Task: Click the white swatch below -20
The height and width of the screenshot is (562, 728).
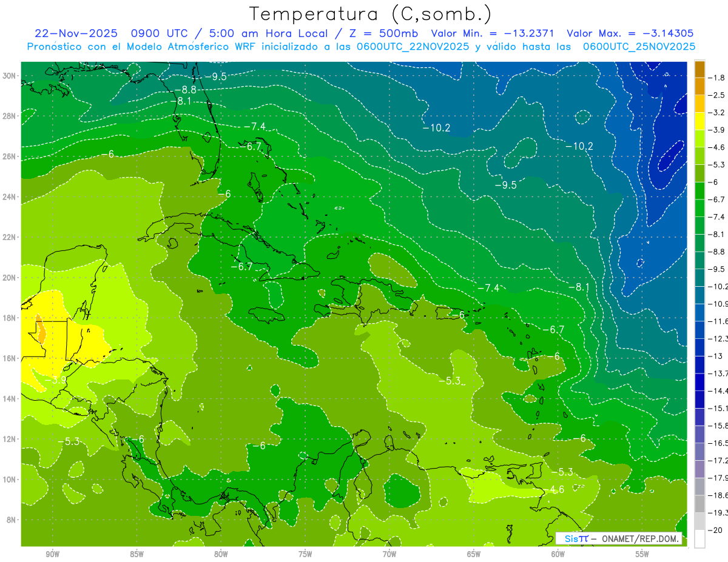Action: tap(699, 538)
